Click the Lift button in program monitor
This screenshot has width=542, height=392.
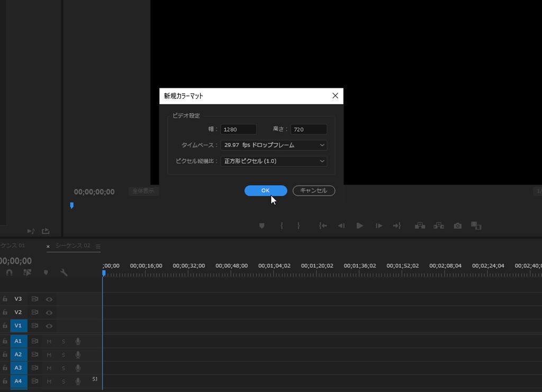point(420,226)
